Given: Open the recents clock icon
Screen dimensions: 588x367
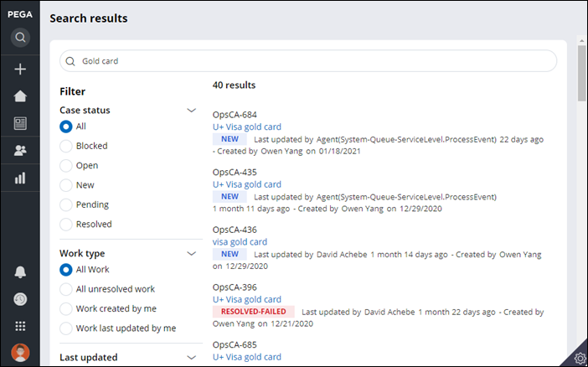Looking at the screenshot, I should tap(20, 299).
